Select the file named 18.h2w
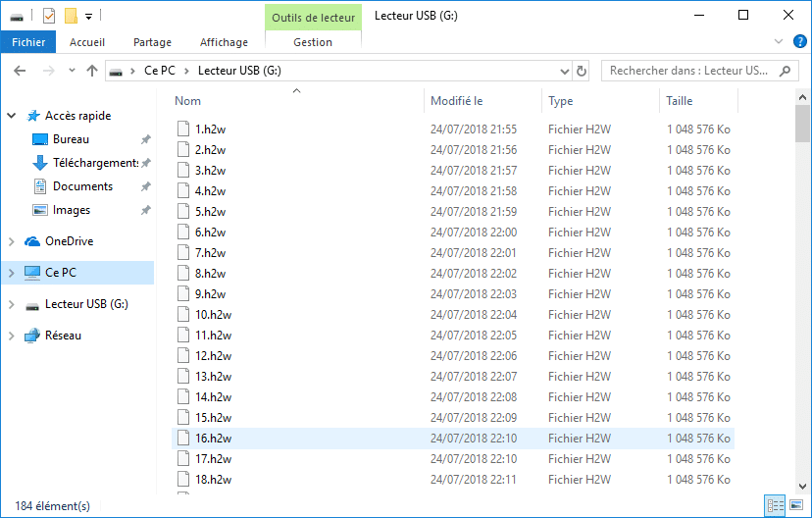Image resolution: width=812 pixels, height=518 pixels. click(214, 480)
